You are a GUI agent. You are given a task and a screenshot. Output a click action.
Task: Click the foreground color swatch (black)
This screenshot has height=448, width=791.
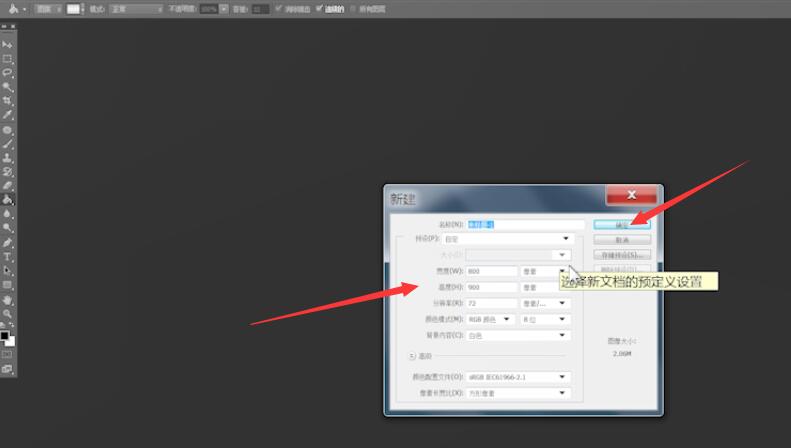(5, 335)
